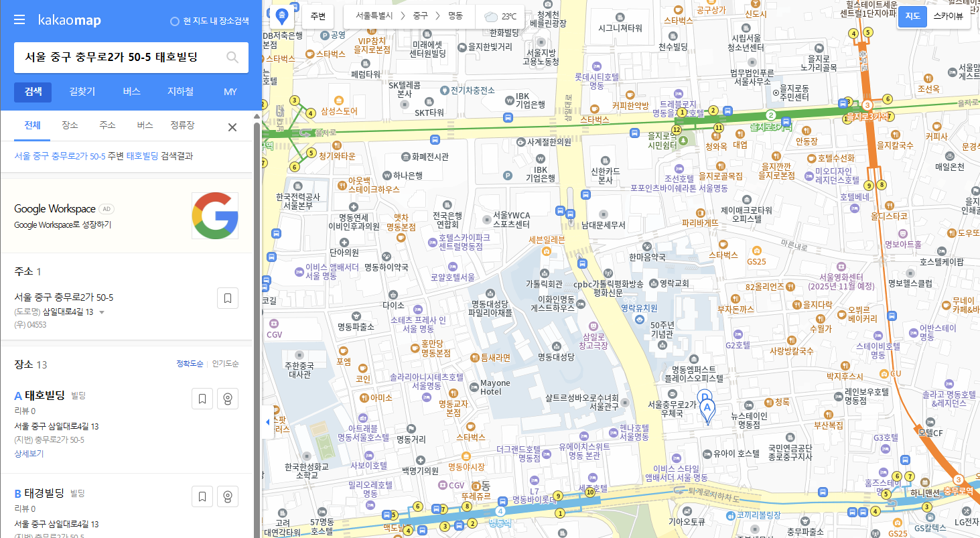Open 상세보기 for 태호빌딩
This screenshot has height=538, width=980.
tap(29, 454)
